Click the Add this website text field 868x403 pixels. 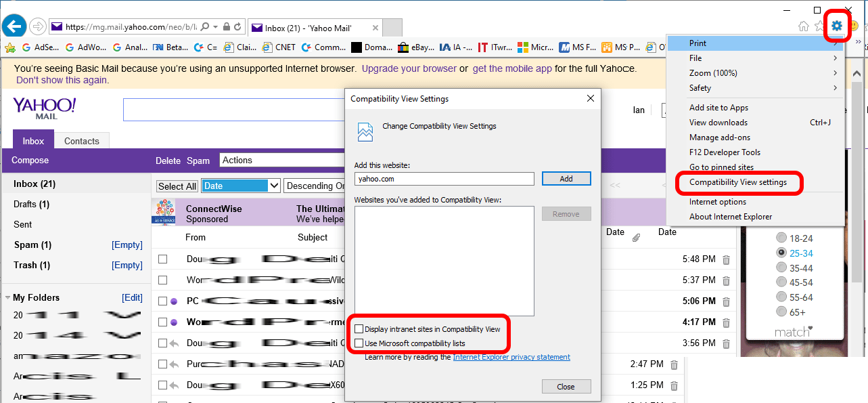point(444,179)
